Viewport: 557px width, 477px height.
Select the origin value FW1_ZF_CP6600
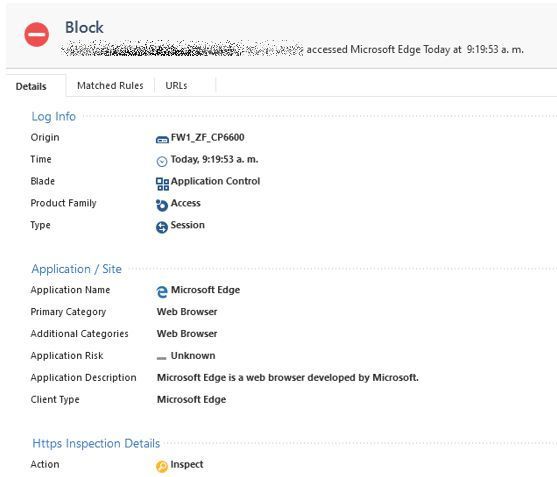[207, 137]
